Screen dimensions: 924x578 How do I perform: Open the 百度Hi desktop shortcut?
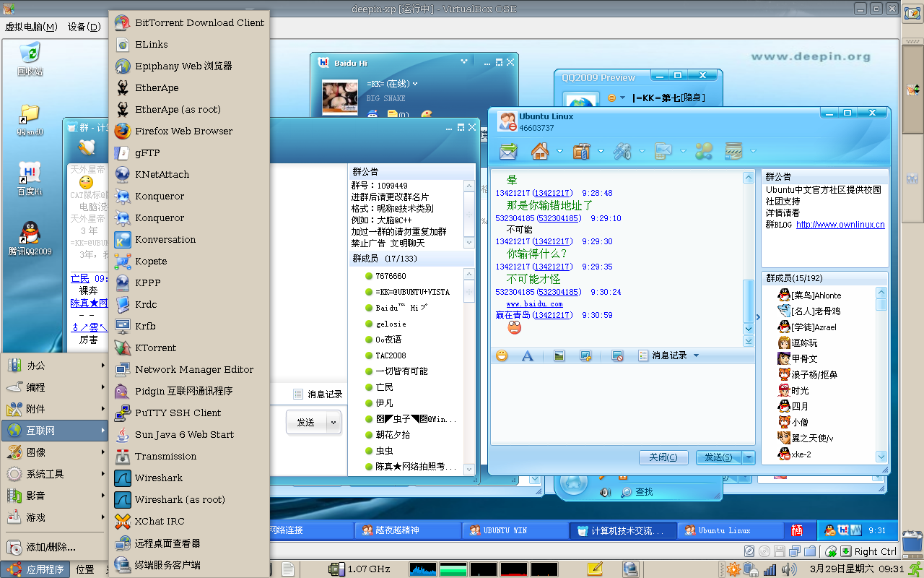(30, 180)
